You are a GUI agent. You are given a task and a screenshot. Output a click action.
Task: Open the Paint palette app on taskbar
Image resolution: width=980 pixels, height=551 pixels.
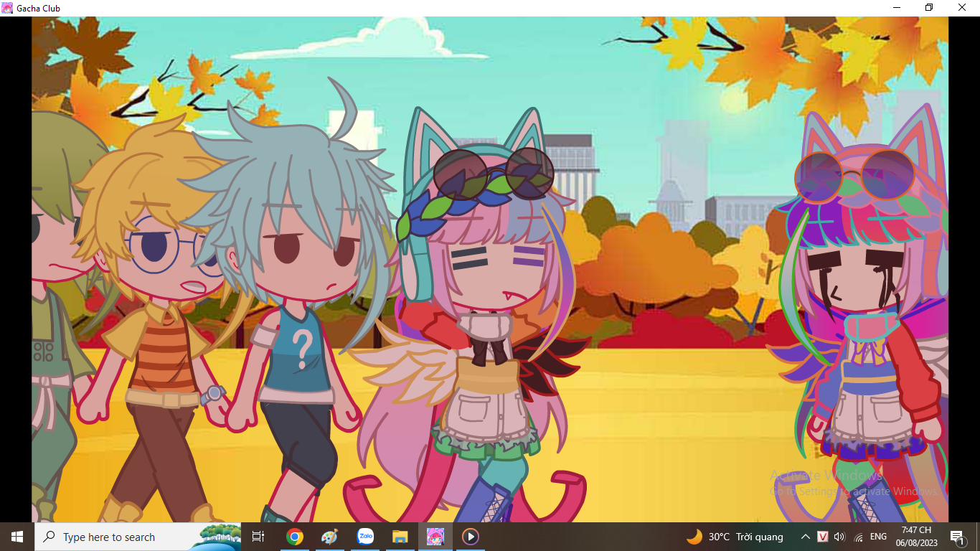click(329, 537)
